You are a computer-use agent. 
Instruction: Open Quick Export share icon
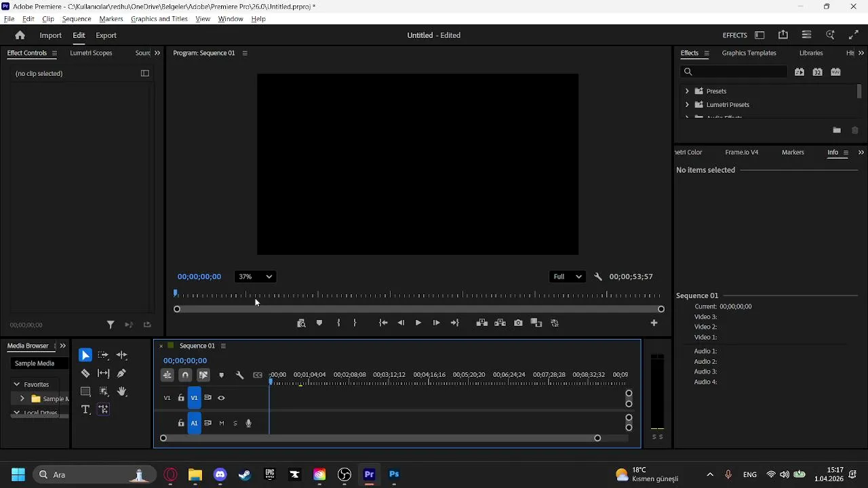pyautogui.click(x=783, y=35)
